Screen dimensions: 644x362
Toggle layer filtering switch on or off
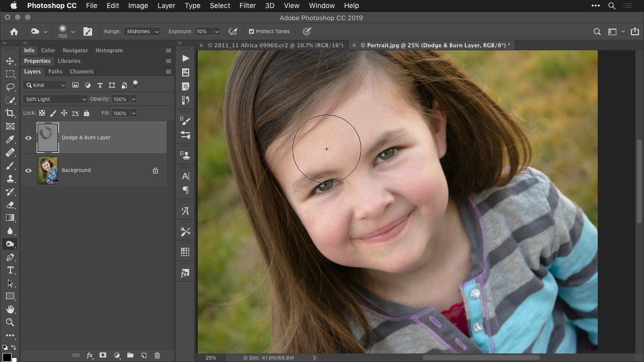click(x=135, y=84)
